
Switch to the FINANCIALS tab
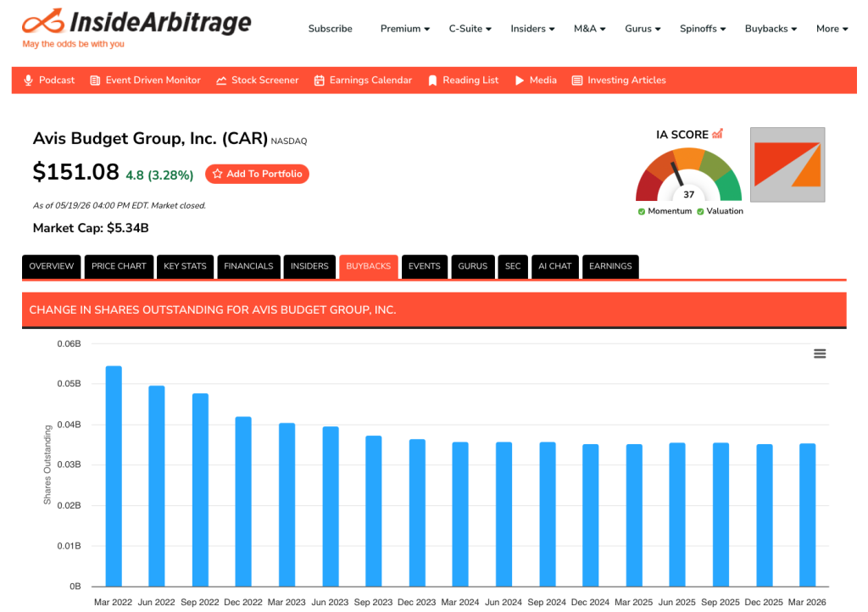click(248, 266)
